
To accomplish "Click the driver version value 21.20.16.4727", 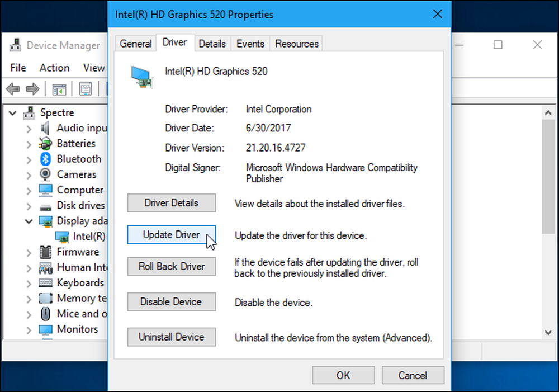I will [276, 148].
